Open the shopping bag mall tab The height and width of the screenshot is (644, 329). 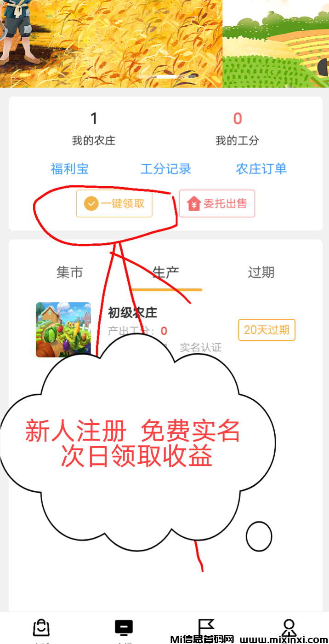[x=41, y=628]
